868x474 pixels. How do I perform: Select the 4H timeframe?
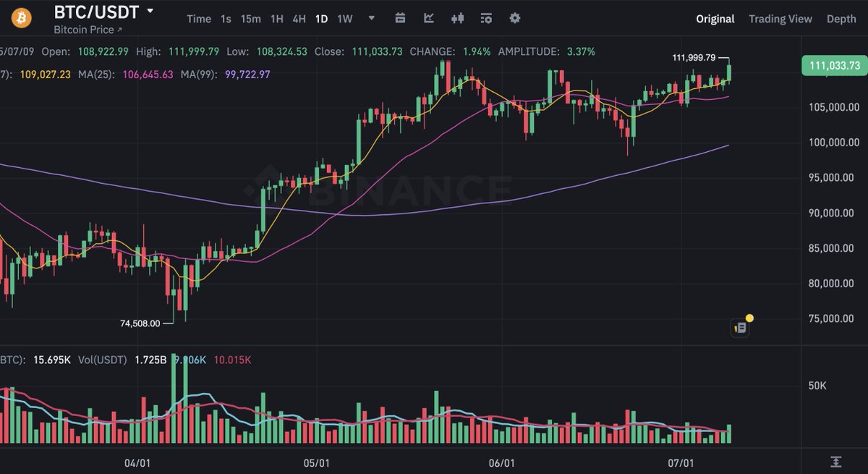[299, 19]
